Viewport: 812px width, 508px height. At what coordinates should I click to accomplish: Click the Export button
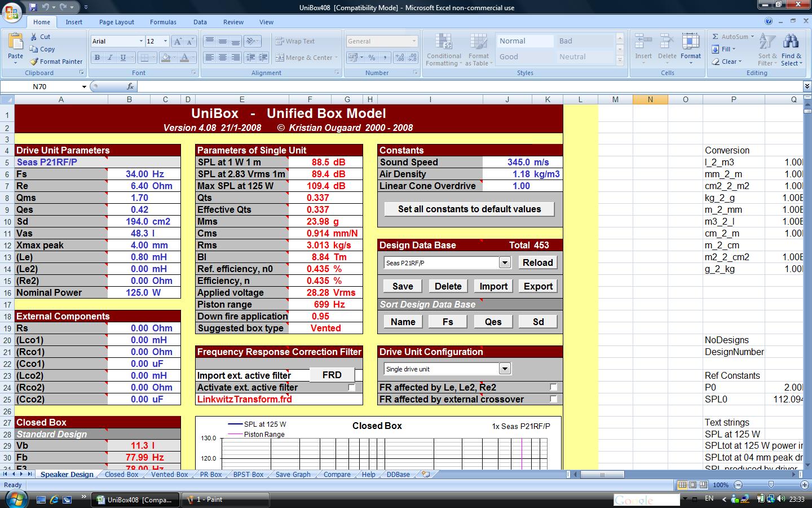(538, 286)
